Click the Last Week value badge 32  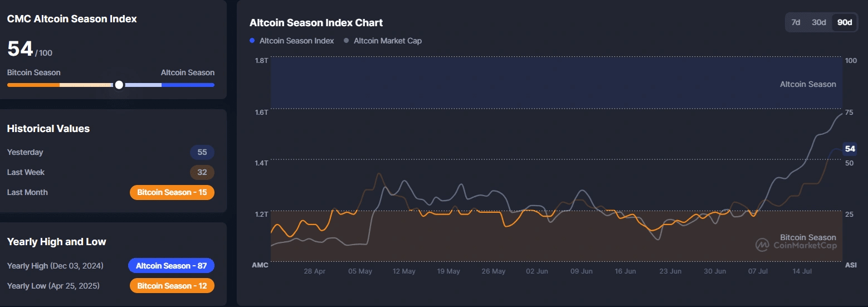[202, 172]
